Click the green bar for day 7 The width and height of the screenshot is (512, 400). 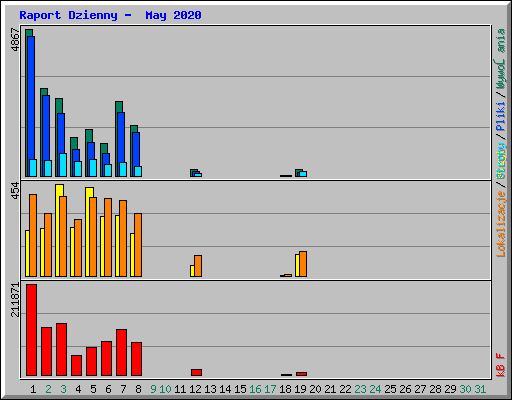pos(119,107)
